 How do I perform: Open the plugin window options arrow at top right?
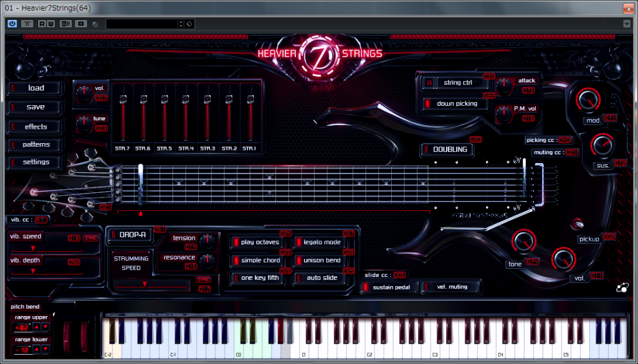tap(626, 24)
